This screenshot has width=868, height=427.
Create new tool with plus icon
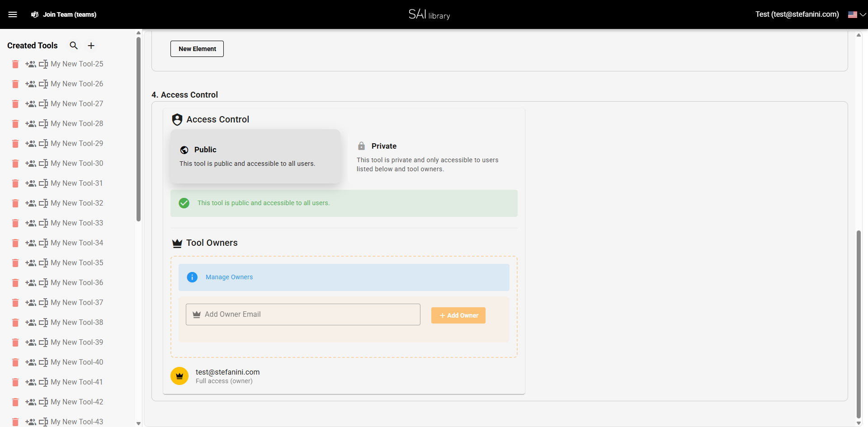pos(91,46)
